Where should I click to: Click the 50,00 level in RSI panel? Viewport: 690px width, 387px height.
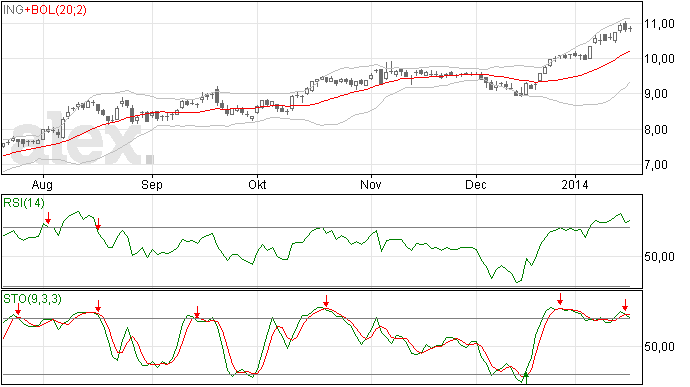(660, 257)
